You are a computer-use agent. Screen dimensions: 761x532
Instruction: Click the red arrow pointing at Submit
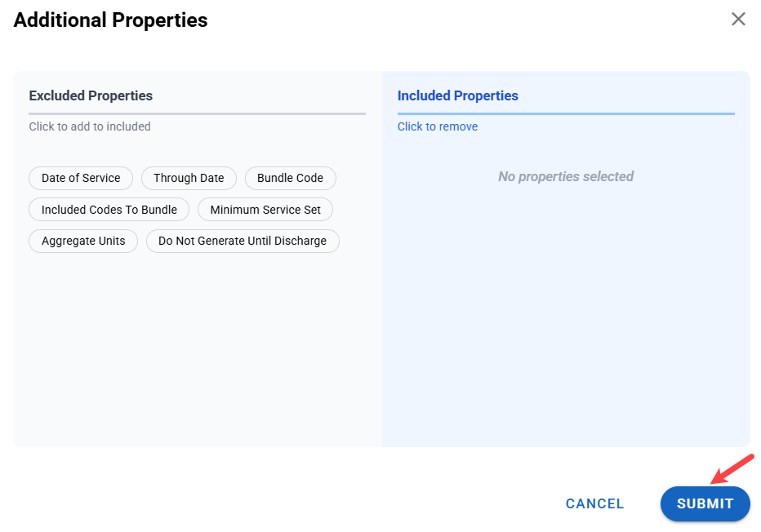[733, 468]
